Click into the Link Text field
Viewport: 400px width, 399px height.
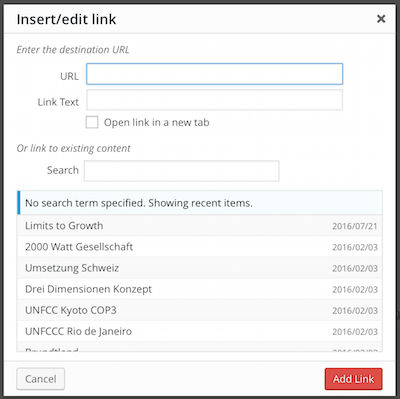click(214, 100)
